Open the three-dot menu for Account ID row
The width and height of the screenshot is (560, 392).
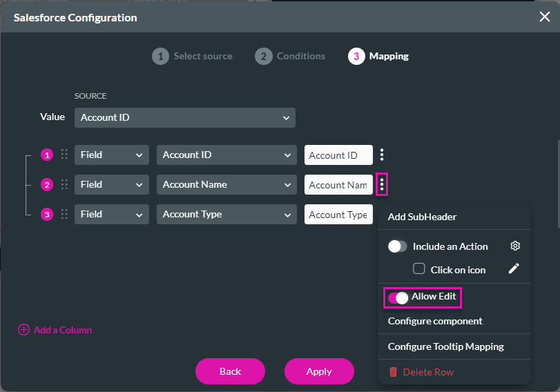point(382,155)
